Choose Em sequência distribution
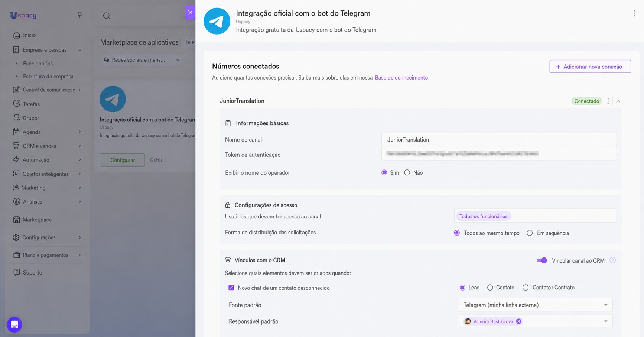This screenshot has height=337, width=644. [530, 233]
